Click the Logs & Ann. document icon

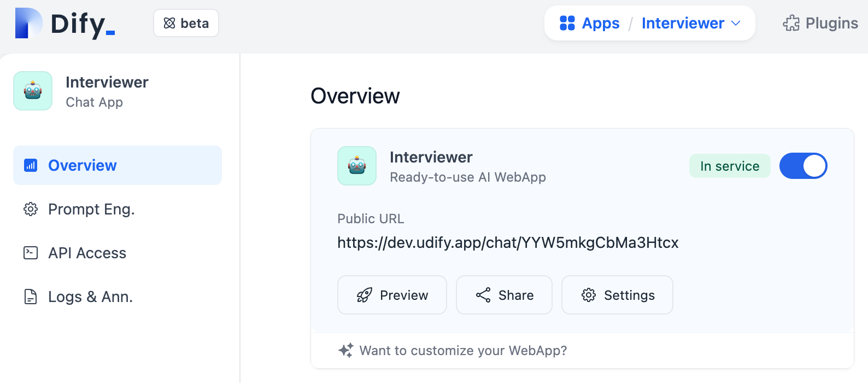(31, 297)
